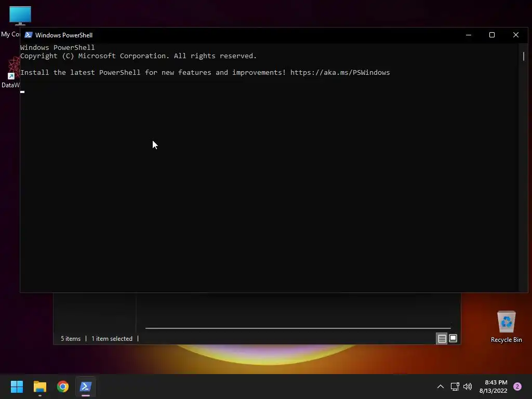Click the 'Windows PowerShell' title bar text
The image size is (532, 399).
[x=64, y=35]
